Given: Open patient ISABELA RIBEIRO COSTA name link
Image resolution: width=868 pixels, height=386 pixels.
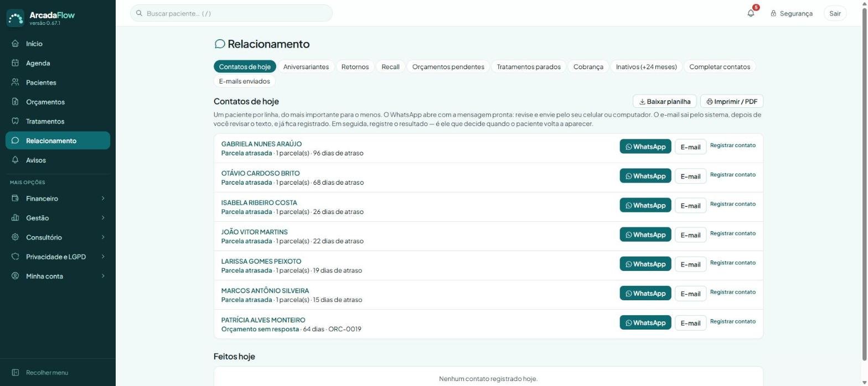Looking at the screenshot, I should pos(259,203).
